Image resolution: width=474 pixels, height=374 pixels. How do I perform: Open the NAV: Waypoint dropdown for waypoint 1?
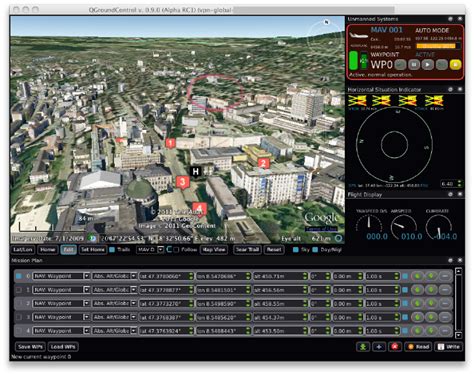click(61, 290)
